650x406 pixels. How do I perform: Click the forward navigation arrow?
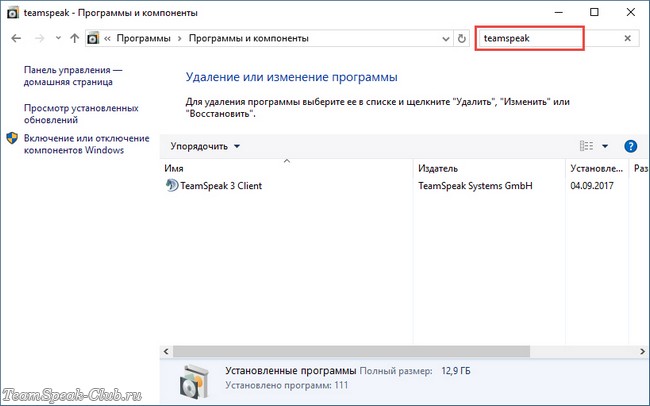point(39,39)
